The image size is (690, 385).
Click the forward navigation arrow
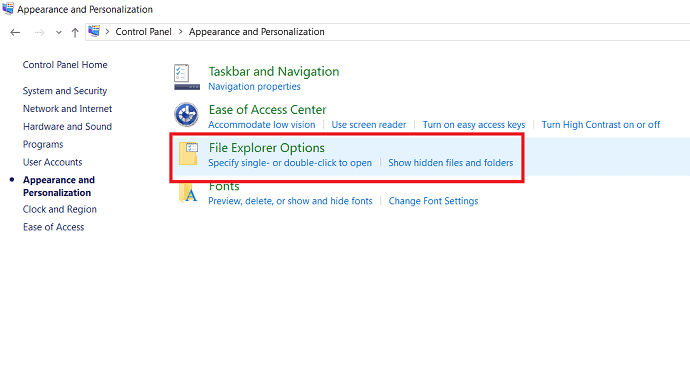tap(39, 32)
